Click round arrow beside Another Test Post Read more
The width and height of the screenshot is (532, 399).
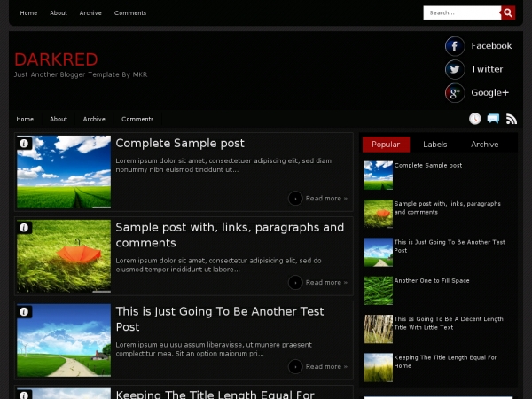pyautogui.click(x=295, y=366)
